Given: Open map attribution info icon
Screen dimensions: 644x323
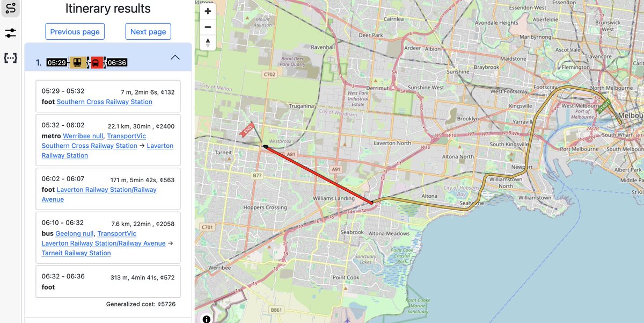Looking at the screenshot, I should click(x=207, y=318).
